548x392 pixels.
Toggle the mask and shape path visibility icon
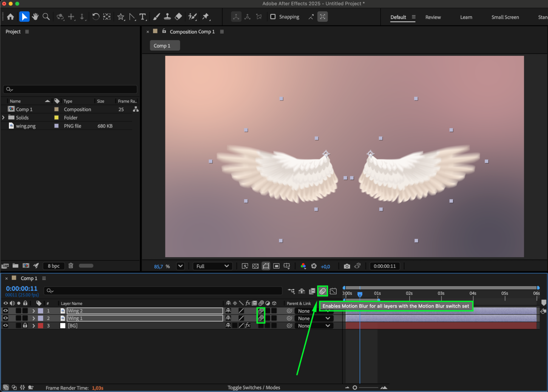click(266, 266)
